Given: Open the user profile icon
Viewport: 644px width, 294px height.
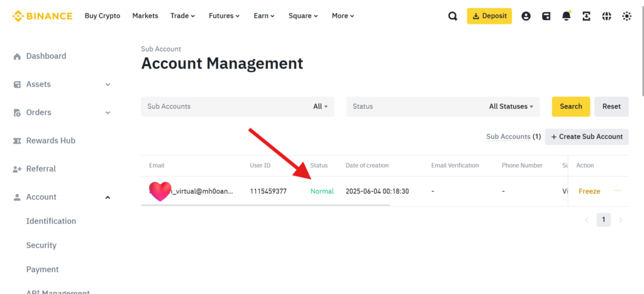Looking at the screenshot, I should 526,16.
